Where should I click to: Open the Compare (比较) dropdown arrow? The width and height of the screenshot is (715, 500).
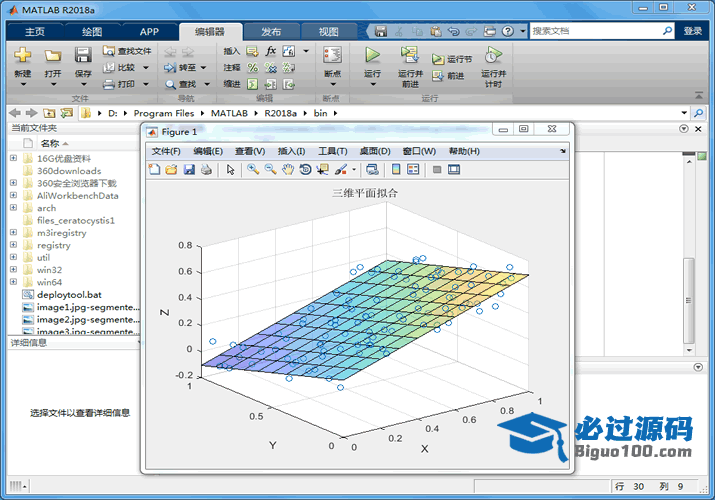point(146,68)
